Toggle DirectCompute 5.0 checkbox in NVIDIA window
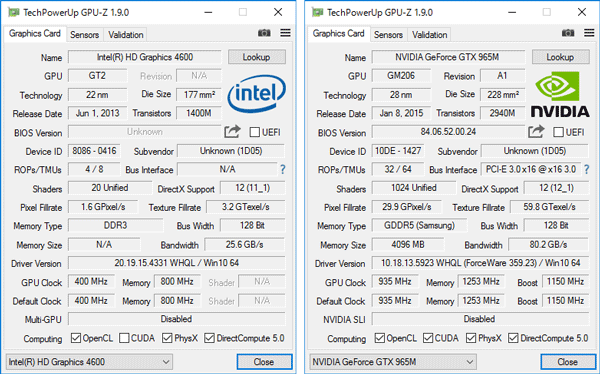Viewport: 600px width, 374px height. point(513,338)
